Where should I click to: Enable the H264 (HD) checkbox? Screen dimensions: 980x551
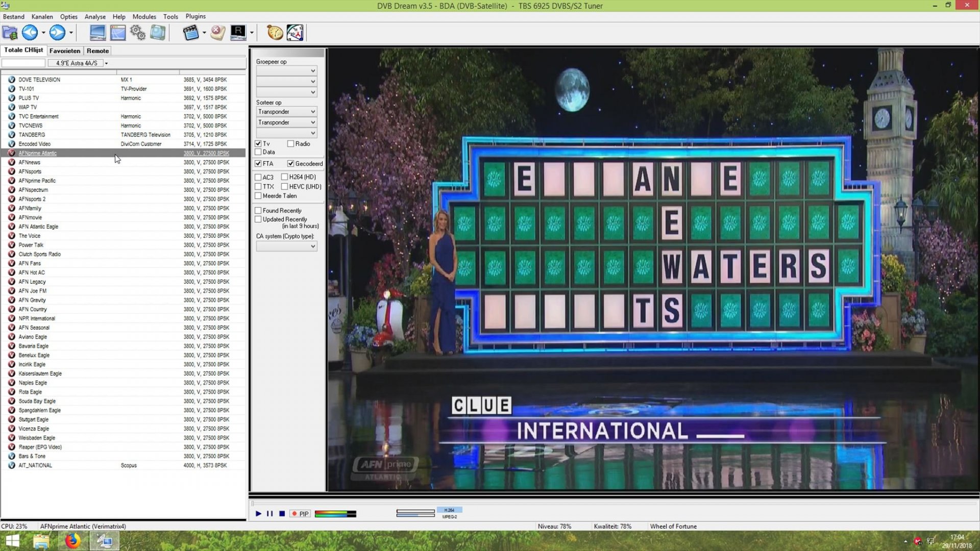click(x=285, y=177)
